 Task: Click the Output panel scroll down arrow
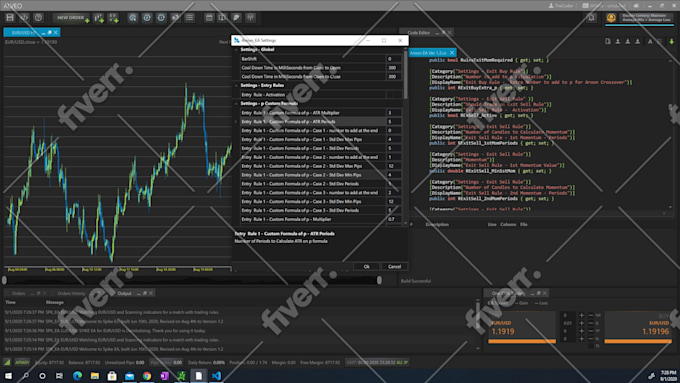[x=478, y=348]
